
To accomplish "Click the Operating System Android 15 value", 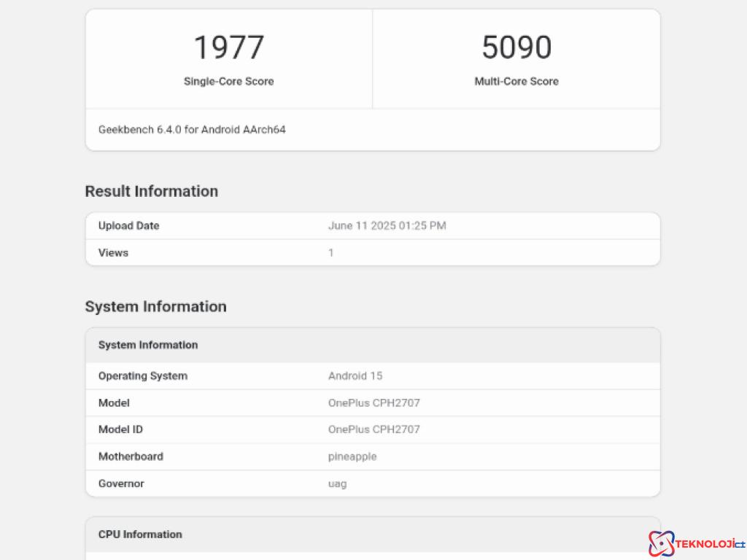I will pos(355,376).
